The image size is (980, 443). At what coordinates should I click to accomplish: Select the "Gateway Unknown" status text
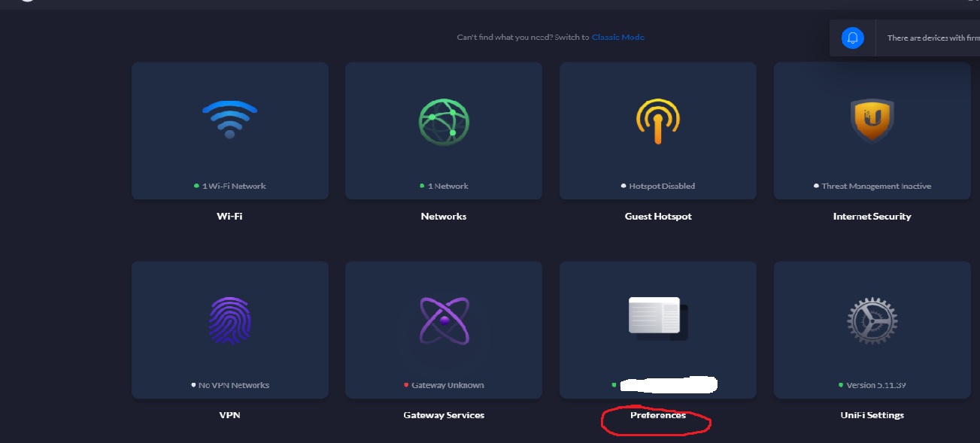(448, 385)
